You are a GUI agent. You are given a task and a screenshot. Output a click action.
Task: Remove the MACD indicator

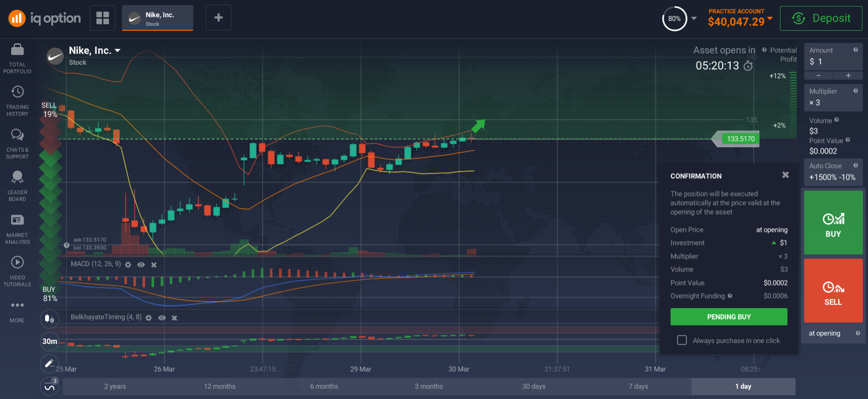tap(154, 265)
